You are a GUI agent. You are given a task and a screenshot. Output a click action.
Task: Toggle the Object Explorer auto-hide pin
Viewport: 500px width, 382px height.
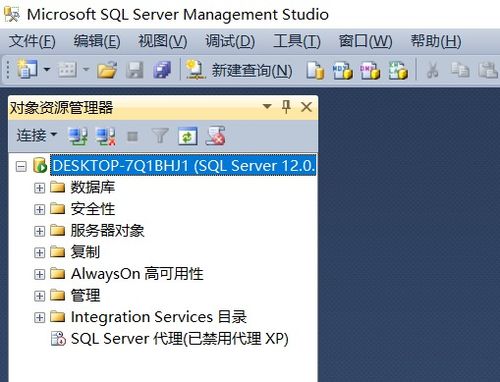tap(286, 107)
